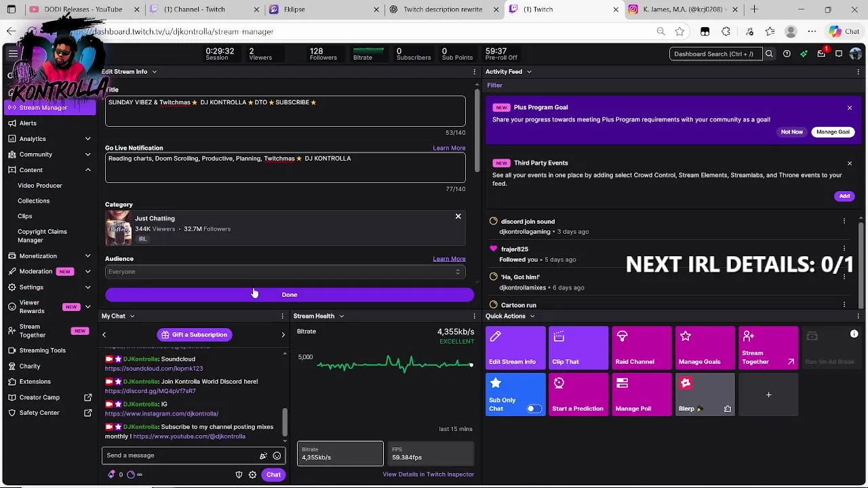Open My Chat panel options (three dots)
The width and height of the screenshot is (868, 488).
tap(283, 316)
